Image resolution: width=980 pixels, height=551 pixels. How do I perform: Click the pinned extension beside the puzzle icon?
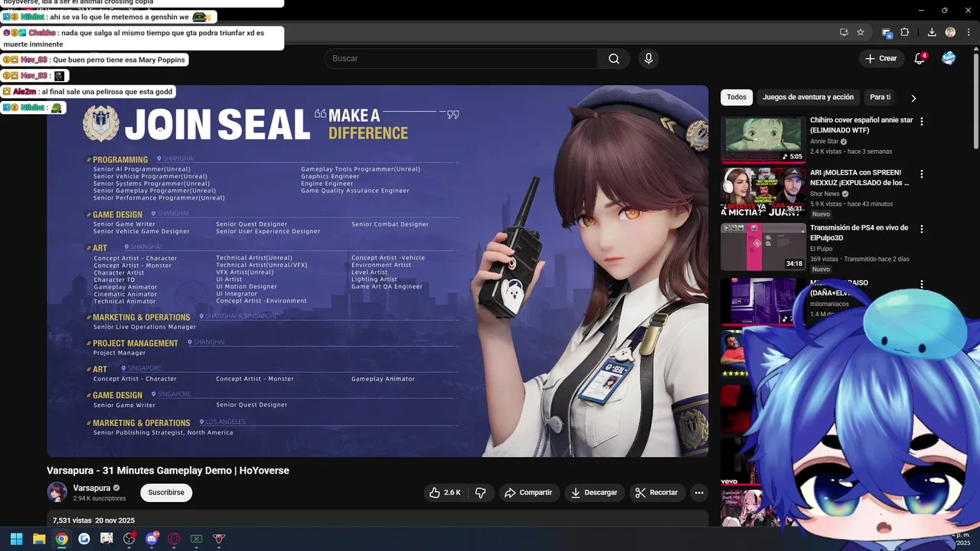[x=887, y=32]
